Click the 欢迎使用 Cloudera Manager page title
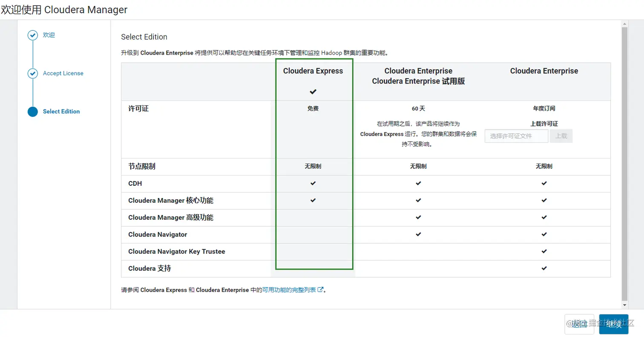 64,10
